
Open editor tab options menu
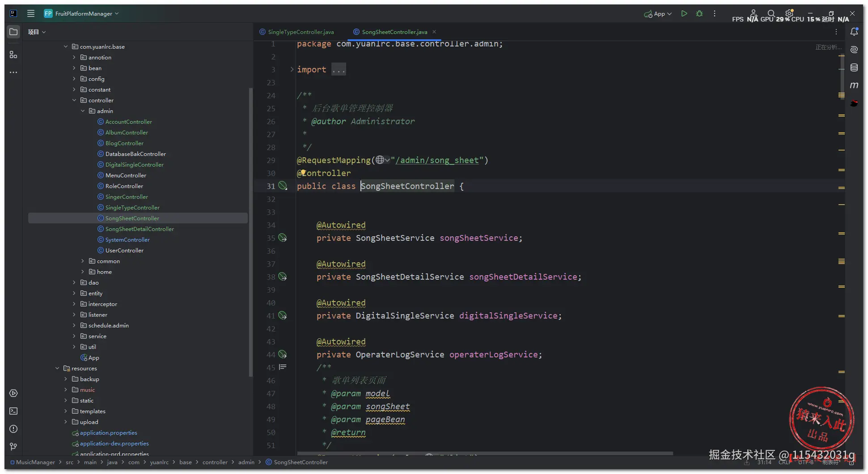(x=836, y=32)
